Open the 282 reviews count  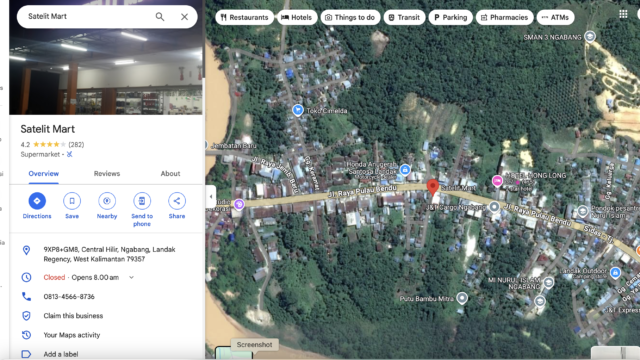(76, 144)
